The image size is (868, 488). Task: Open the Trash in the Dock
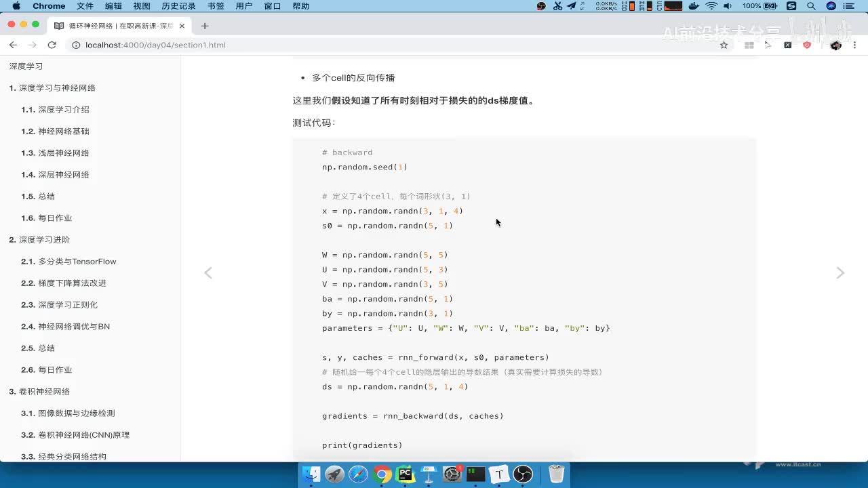556,474
